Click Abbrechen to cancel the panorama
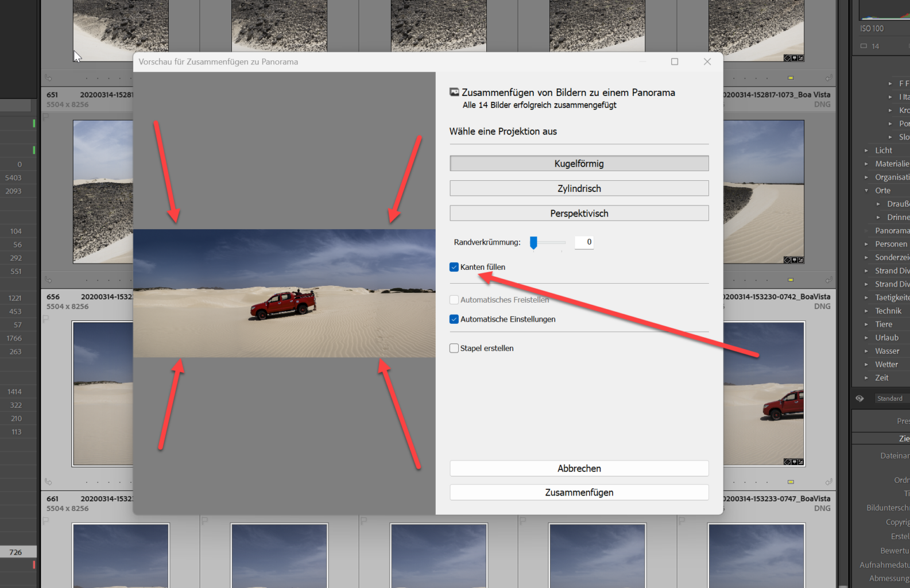Image resolution: width=910 pixels, height=588 pixels. 579,469
